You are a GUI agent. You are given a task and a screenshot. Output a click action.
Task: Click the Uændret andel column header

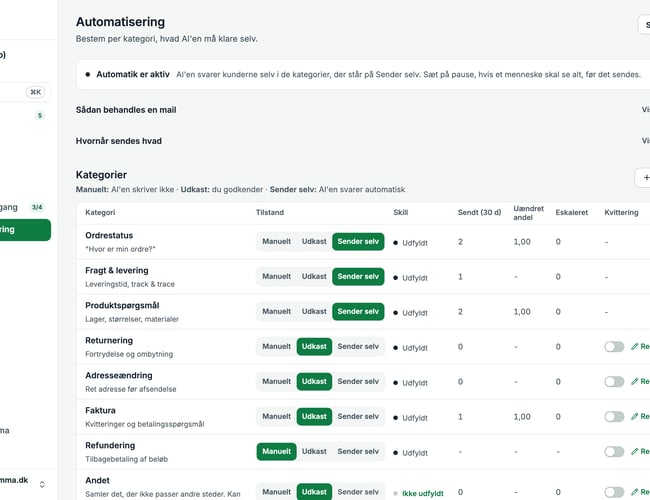click(x=529, y=213)
